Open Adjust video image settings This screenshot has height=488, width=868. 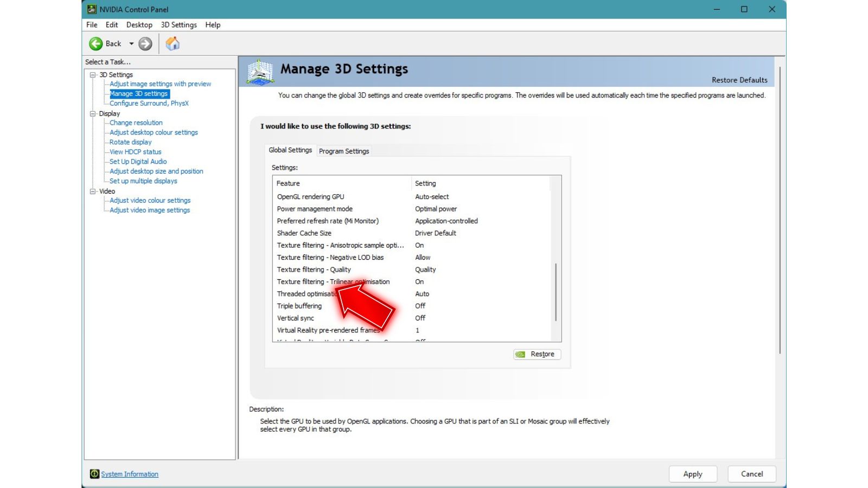(150, 210)
